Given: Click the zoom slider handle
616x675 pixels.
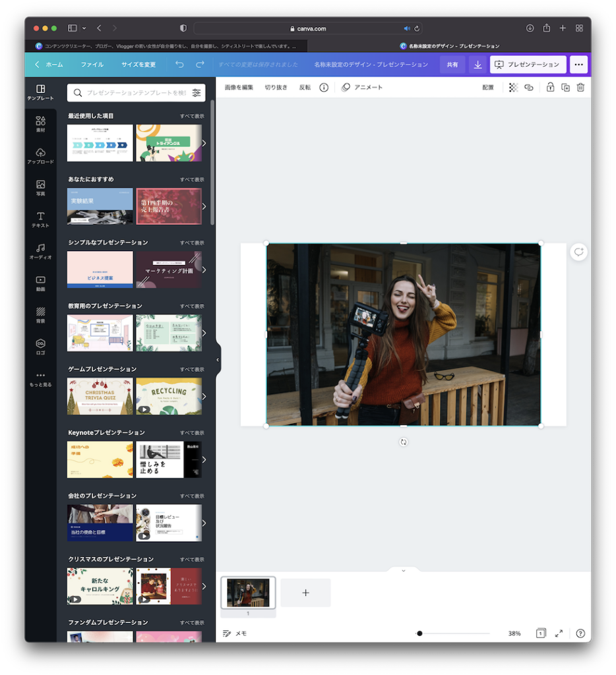Looking at the screenshot, I should click(x=419, y=633).
